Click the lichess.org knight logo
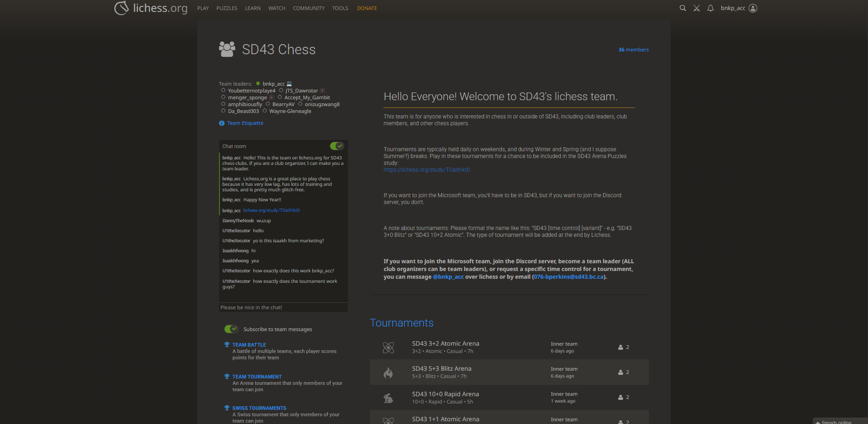Screen dimensions: 868x424 (121, 8)
